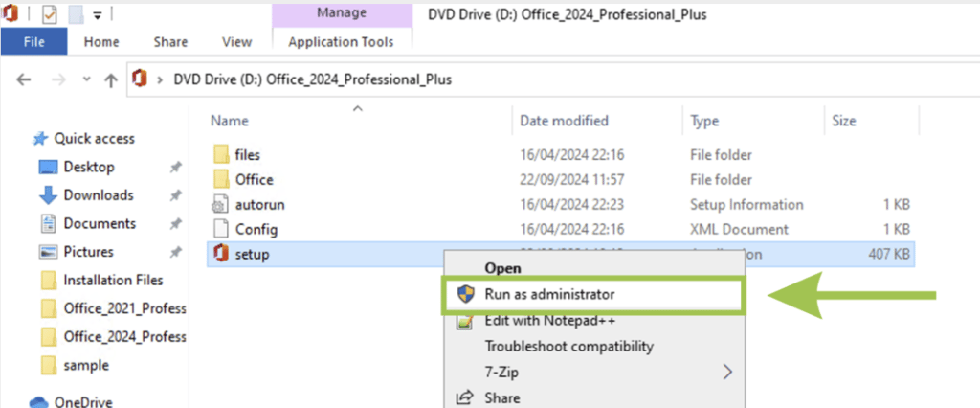This screenshot has height=408, width=980.
Task: Select the Office folder row
Action: tap(561, 180)
